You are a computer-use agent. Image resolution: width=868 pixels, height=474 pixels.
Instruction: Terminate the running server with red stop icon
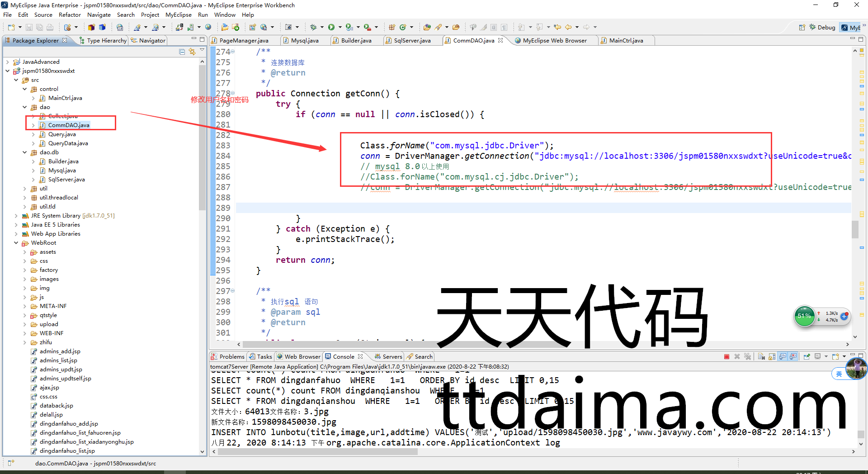point(726,357)
